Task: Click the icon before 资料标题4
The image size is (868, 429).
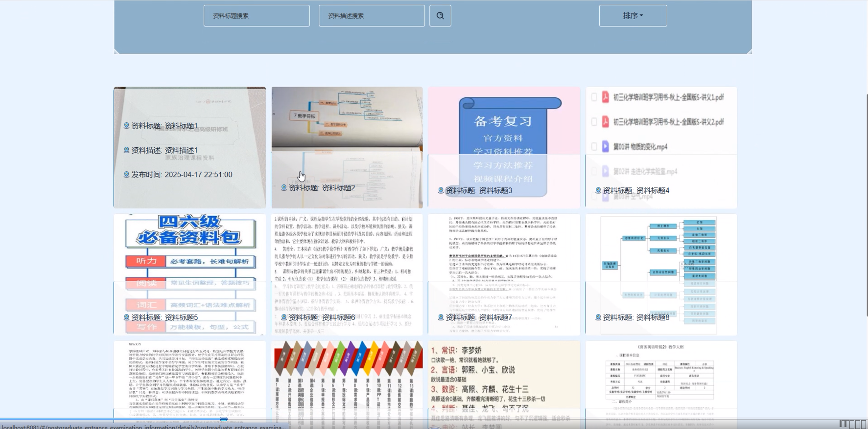Action: (x=598, y=190)
